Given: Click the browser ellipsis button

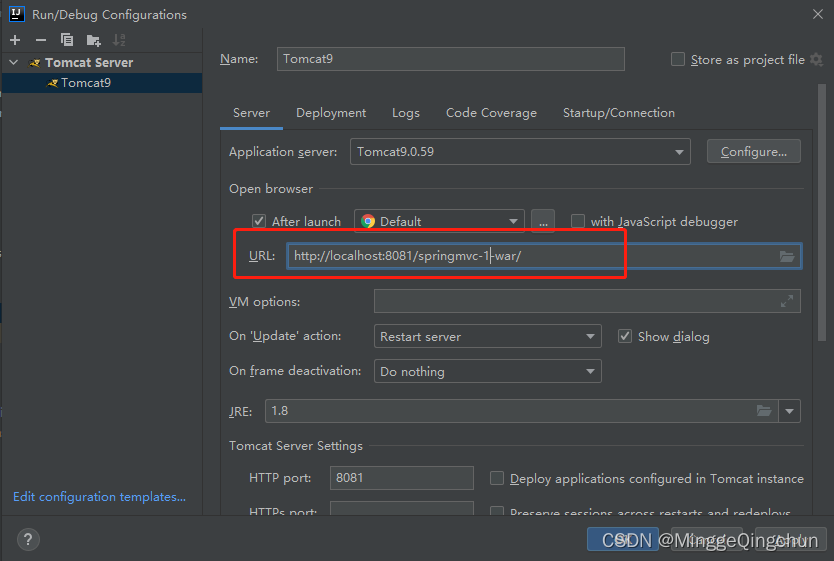Looking at the screenshot, I should click(543, 221).
